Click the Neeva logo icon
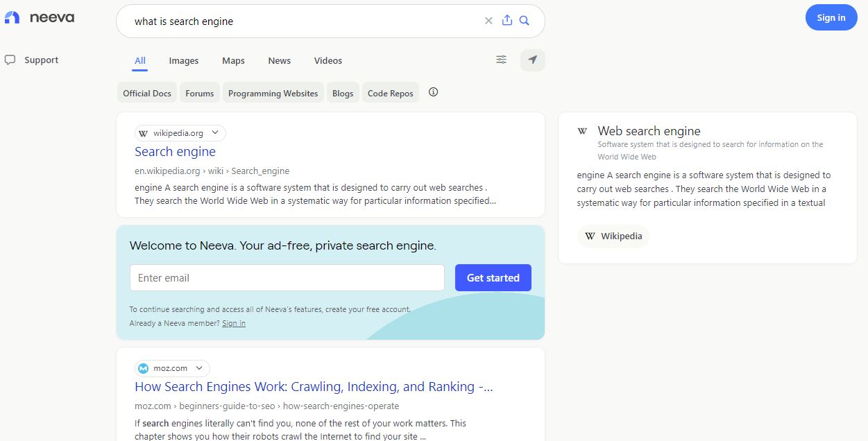The width and height of the screenshot is (868, 441). (x=12, y=18)
